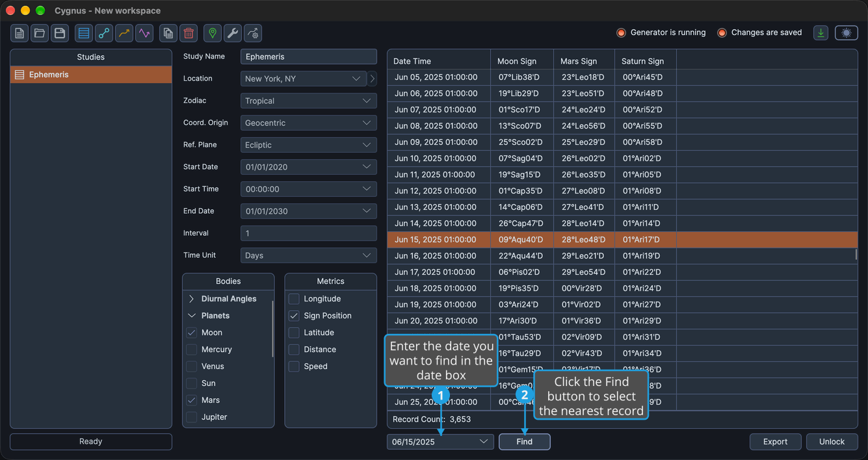Open locations with green map pin icon
Viewport: 868px width, 460px height.
click(x=213, y=33)
